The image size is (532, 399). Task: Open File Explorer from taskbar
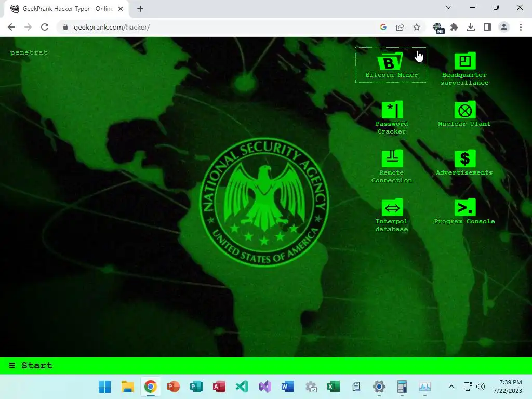pos(128,387)
